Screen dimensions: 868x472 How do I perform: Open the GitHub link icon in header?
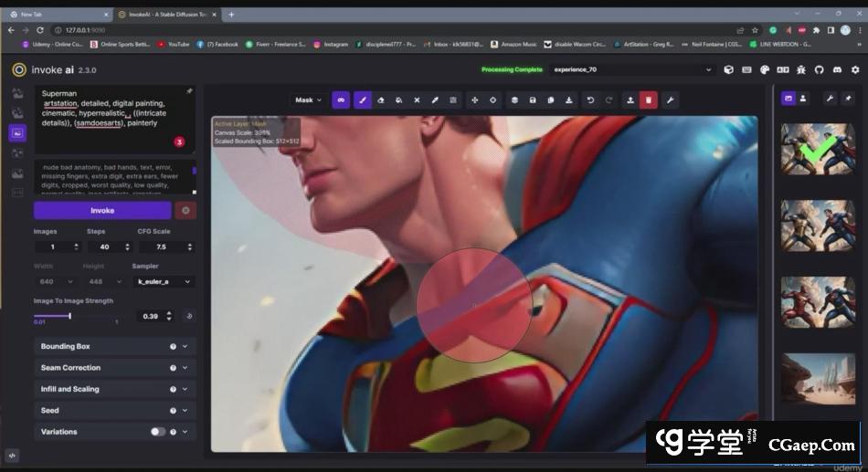[819, 69]
